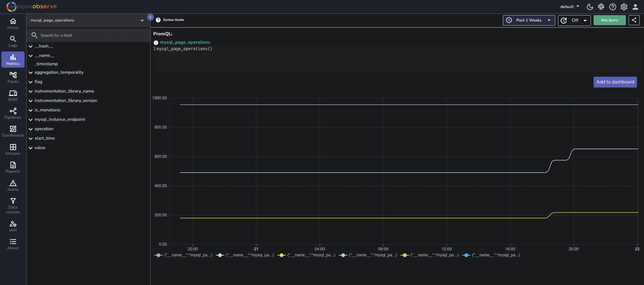This screenshot has width=644, height=285.
Task: Open Alerts from the sidebar
Action: point(13,185)
